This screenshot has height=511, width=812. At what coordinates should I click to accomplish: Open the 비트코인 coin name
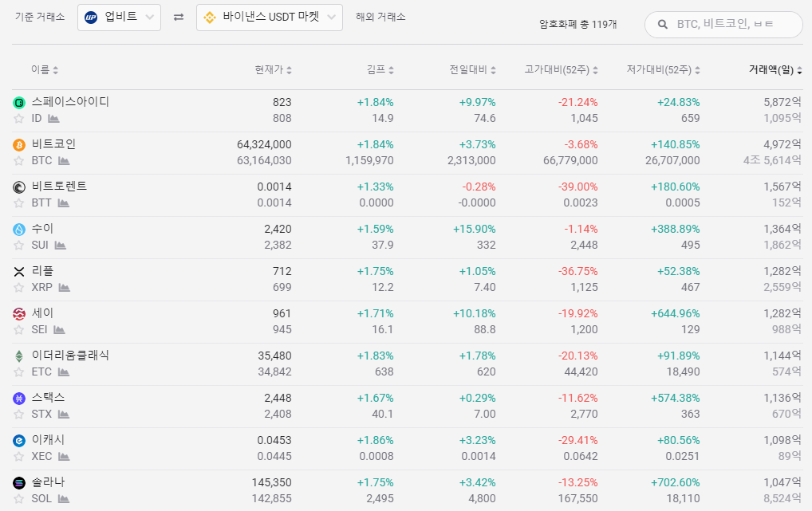pos(54,144)
